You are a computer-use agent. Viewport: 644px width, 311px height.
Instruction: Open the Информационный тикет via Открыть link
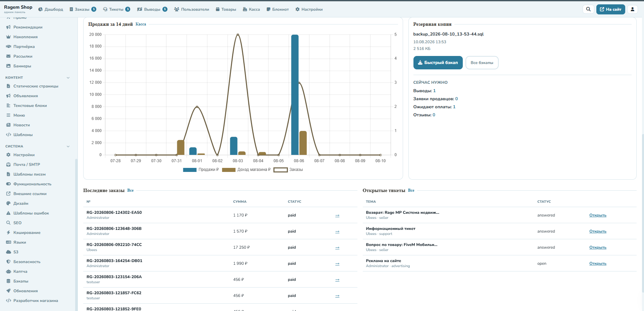pyautogui.click(x=598, y=231)
